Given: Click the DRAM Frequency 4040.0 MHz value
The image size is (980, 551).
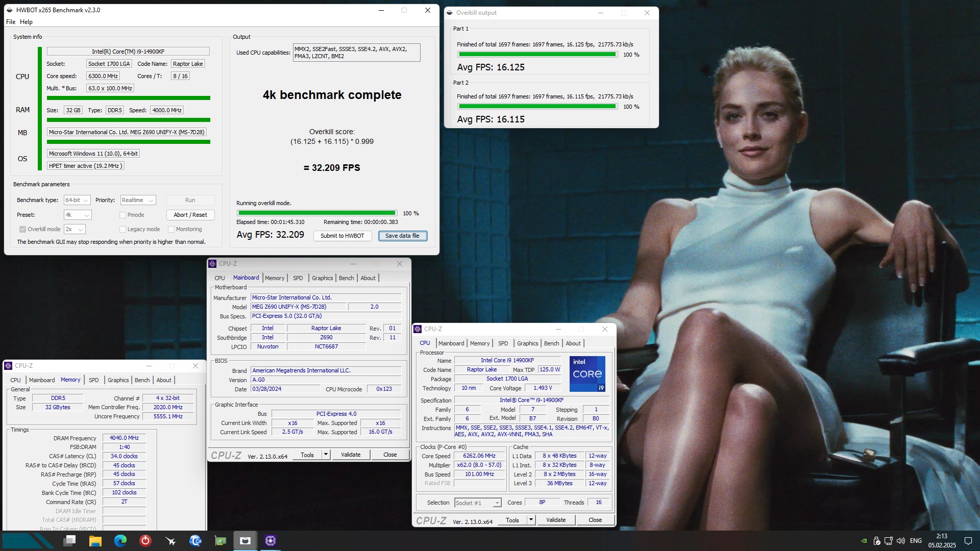Looking at the screenshot, I should coord(124,438).
